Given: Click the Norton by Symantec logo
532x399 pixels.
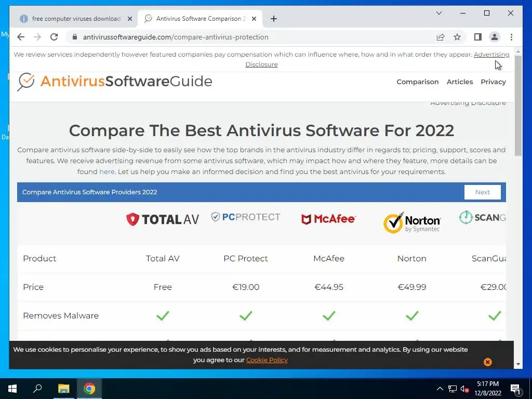Looking at the screenshot, I should point(412,222).
